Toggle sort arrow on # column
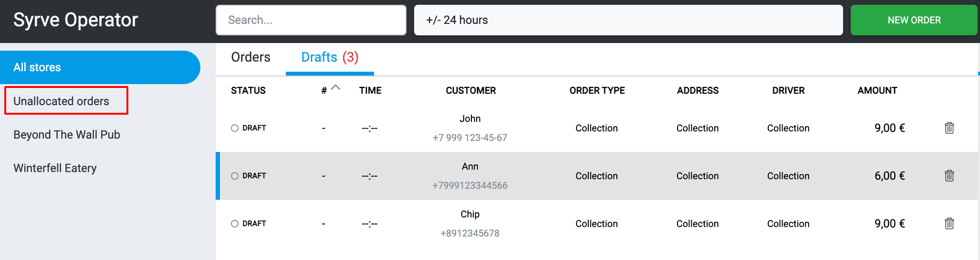This screenshot has height=260, width=980. coord(335,87)
